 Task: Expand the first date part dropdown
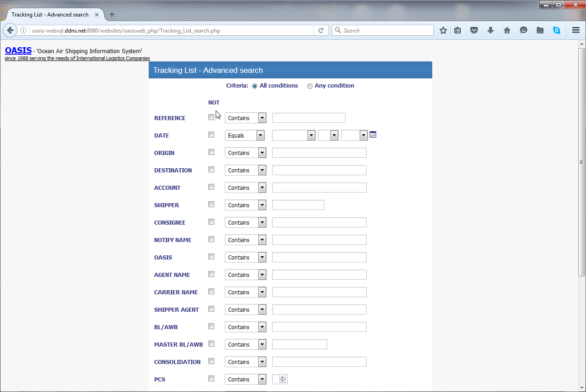(x=294, y=135)
